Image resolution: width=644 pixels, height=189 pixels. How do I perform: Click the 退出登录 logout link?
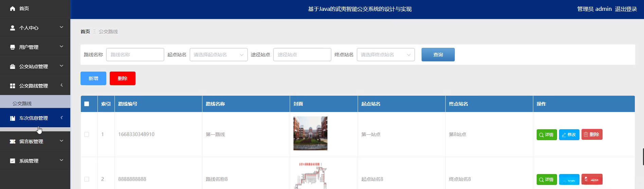point(626,9)
